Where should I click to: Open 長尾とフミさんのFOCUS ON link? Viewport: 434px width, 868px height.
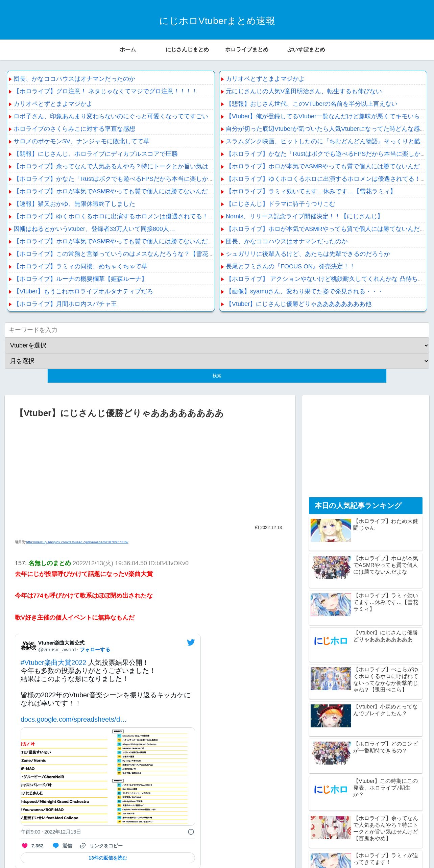290,266
